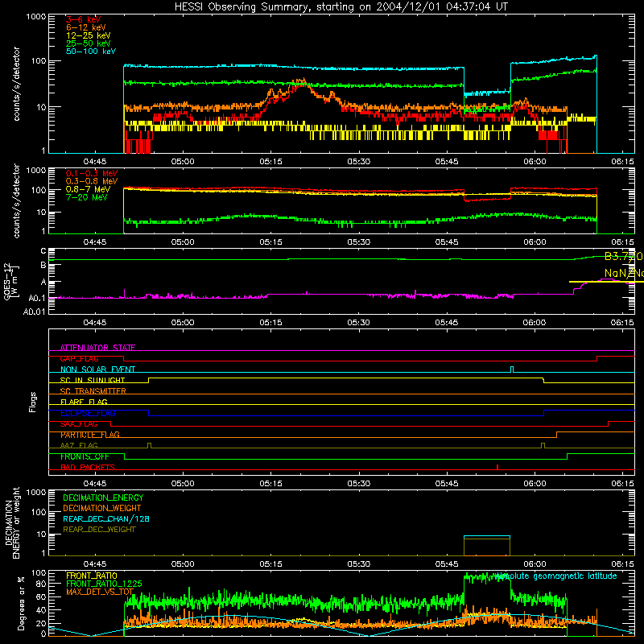Click the DECIMATION_ENERGY legend label
The width and height of the screenshot is (644, 644).
tap(103, 497)
